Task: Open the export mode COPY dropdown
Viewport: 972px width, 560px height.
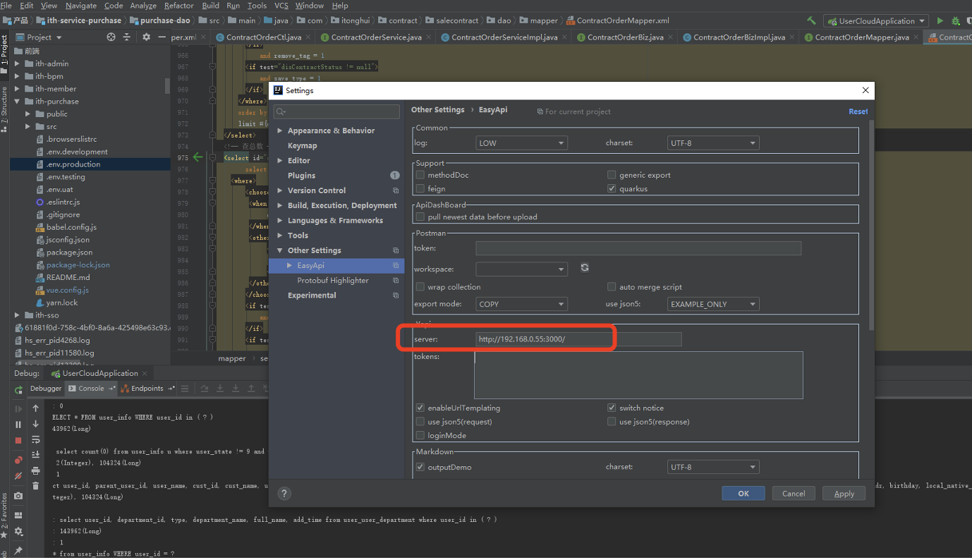Action: pyautogui.click(x=521, y=304)
